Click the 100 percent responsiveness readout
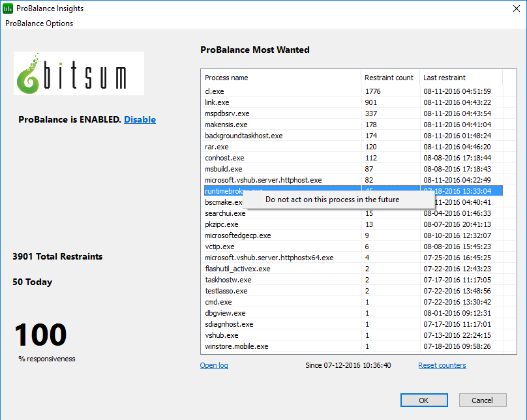 [x=40, y=334]
